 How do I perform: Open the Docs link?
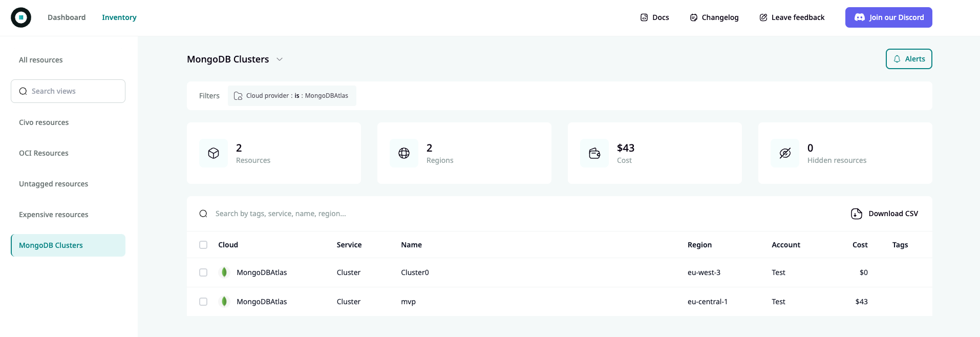point(655,17)
